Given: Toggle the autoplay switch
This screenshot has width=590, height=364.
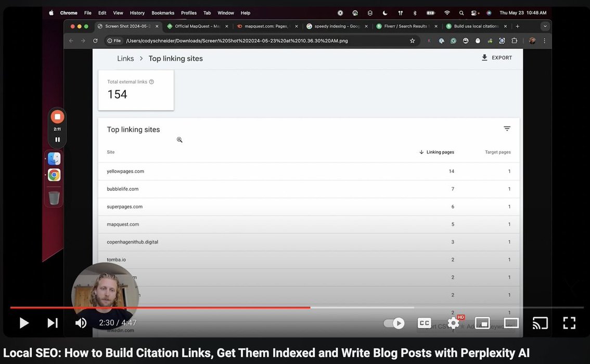Looking at the screenshot, I should (x=394, y=323).
